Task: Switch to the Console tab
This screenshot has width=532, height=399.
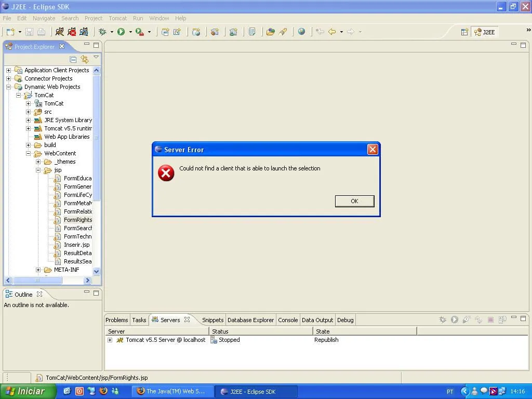Action: click(x=288, y=320)
